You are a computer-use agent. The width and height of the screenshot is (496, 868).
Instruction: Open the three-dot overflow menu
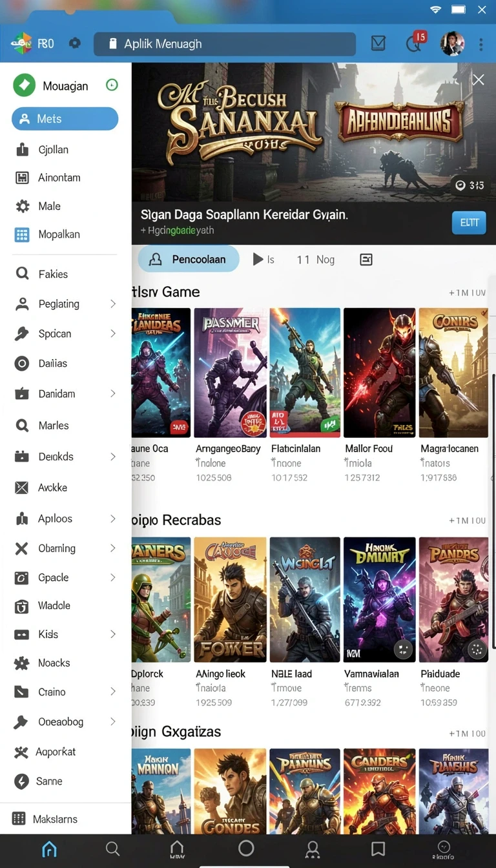tap(480, 44)
